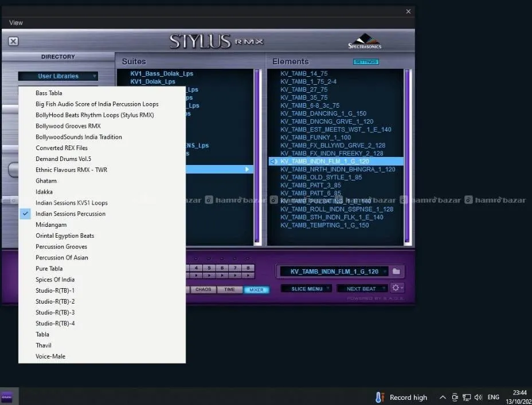Open the View menu

16,23
